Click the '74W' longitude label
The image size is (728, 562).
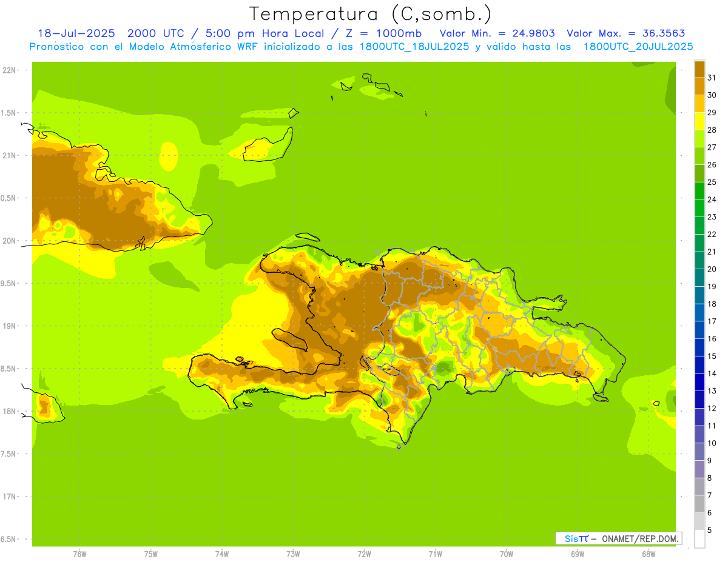point(222,554)
